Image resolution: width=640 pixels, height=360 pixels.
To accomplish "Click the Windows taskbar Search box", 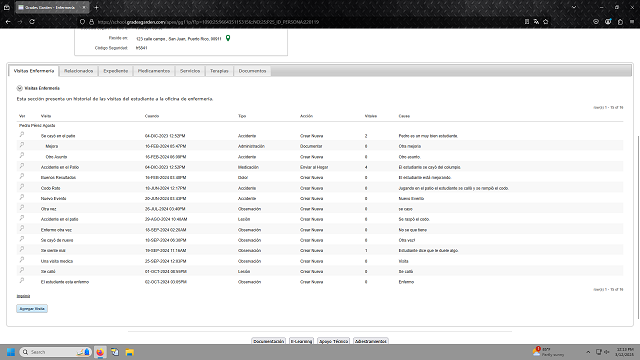I will [x=55, y=352].
